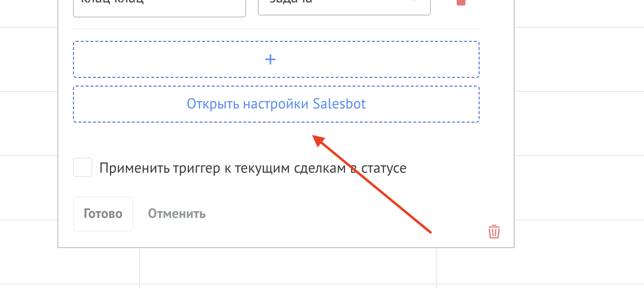Confirm with the Готово button
This screenshot has width=644, height=288.
point(103,214)
